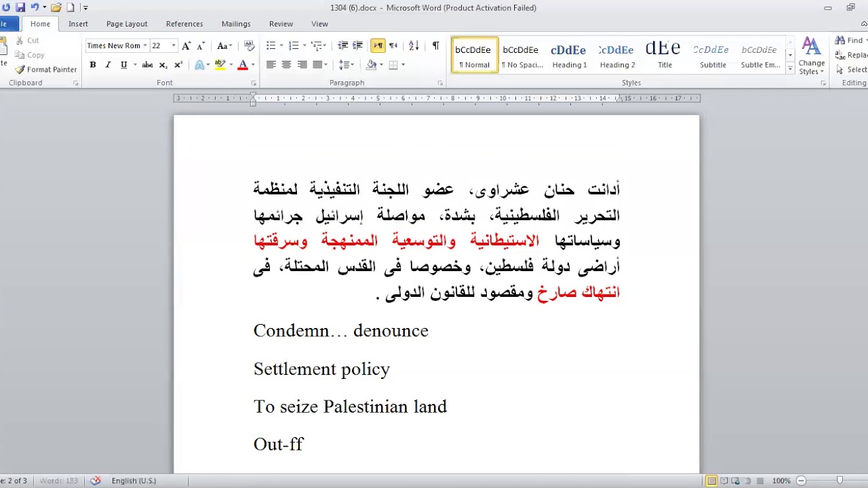
Task: Apply the Title style
Action: pyautogui.click(x=665, y=55)
